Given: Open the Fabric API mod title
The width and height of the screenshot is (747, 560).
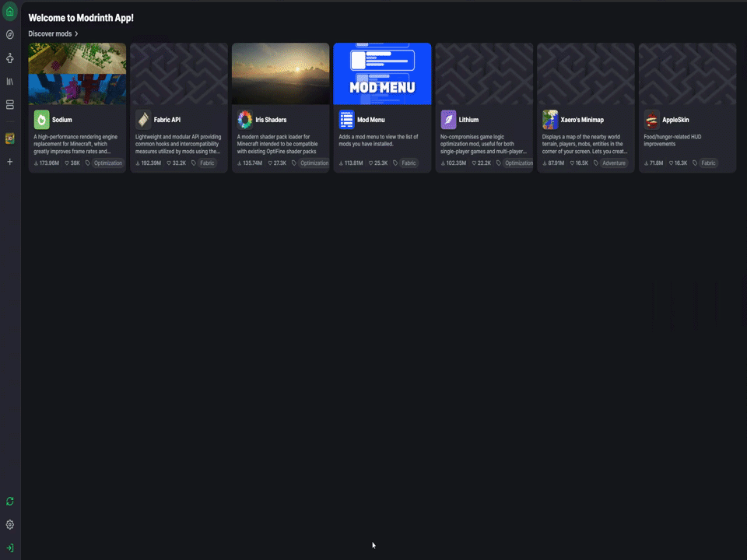Looking at the screenshot, I should point(167,120).
